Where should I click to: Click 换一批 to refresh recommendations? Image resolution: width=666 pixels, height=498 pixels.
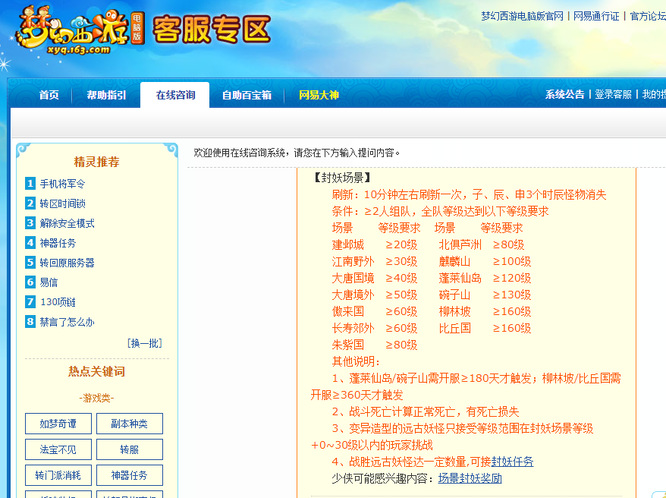(144, 343)
